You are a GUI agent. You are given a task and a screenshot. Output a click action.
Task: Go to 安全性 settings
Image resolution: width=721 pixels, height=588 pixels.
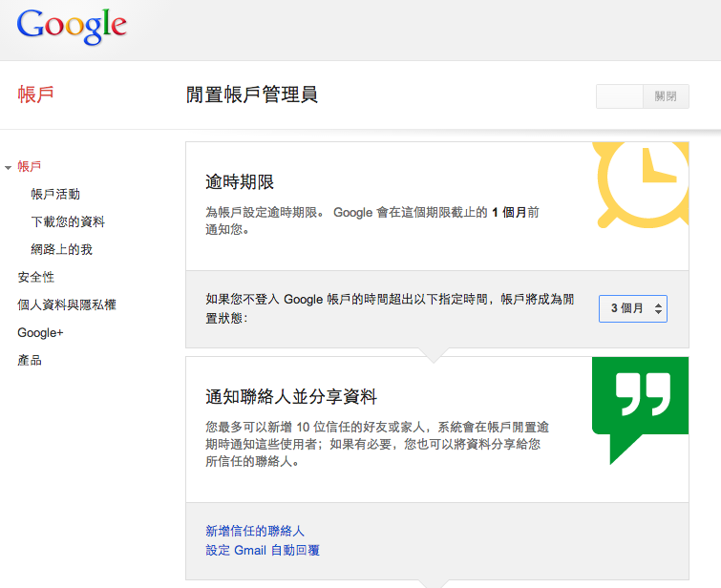[36, 277]
